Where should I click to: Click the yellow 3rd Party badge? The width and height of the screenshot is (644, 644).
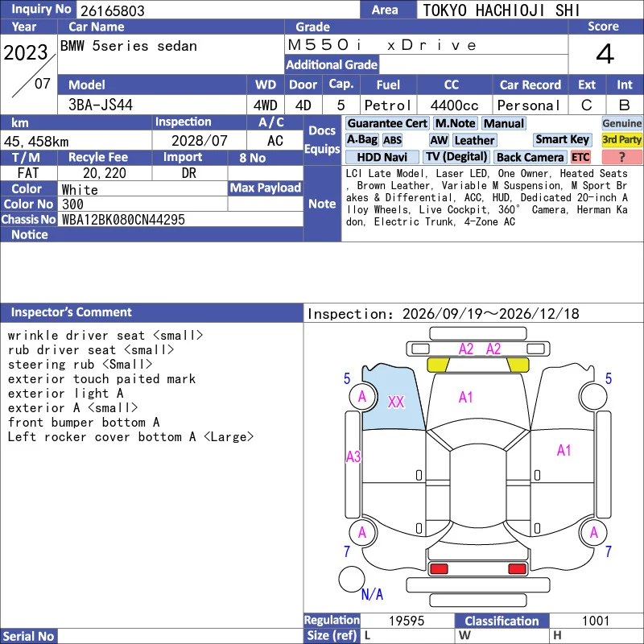pyautogui.click(x=621, y=140)
